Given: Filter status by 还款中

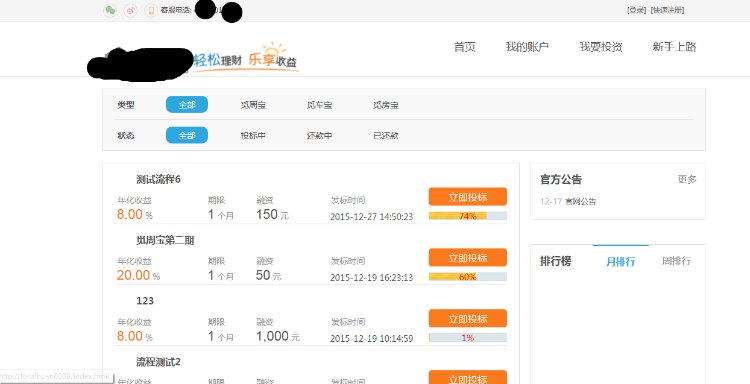Looking at the screenshot, I should click(x=320, y=136).
